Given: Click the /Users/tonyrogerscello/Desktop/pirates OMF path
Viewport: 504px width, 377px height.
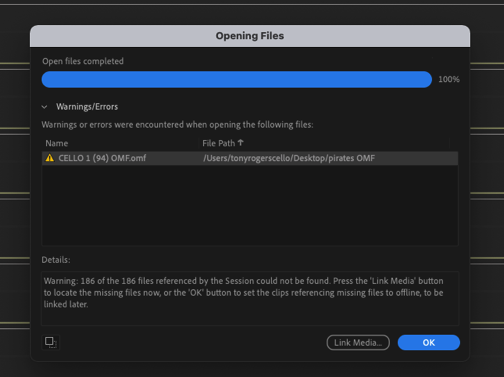Looking at the screenshot, I should pos(289,158).
